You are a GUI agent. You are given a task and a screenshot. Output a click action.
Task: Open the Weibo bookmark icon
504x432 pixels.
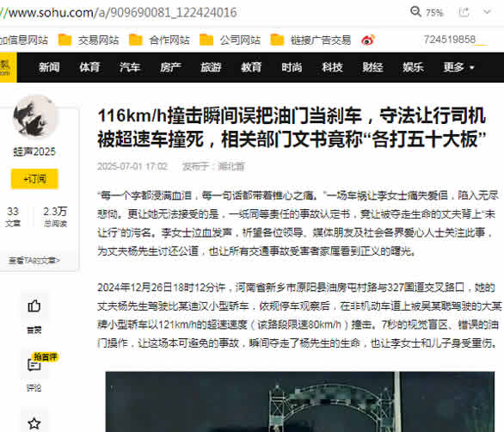click(x=368, y=40)
